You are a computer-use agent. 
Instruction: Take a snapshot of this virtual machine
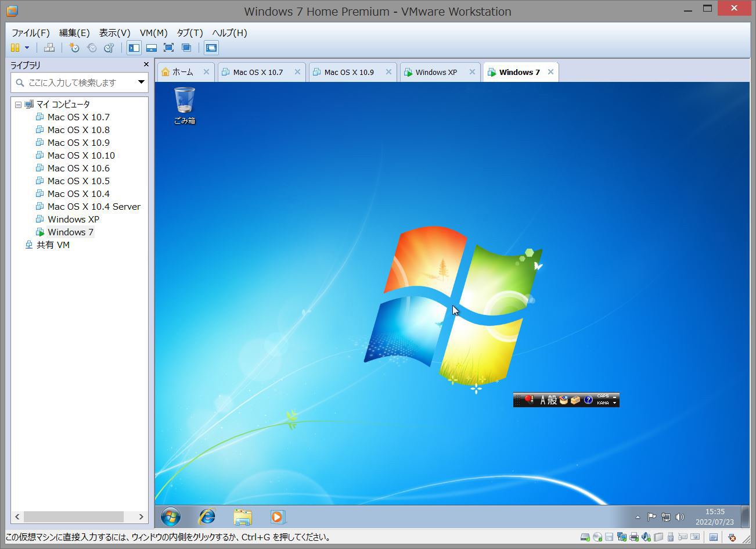click(74, 48)
